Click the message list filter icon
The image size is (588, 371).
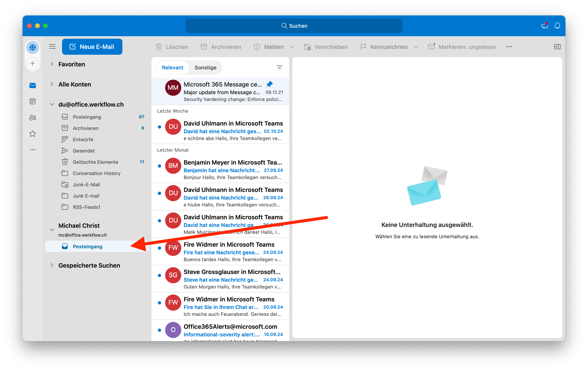tap(279, 67)
